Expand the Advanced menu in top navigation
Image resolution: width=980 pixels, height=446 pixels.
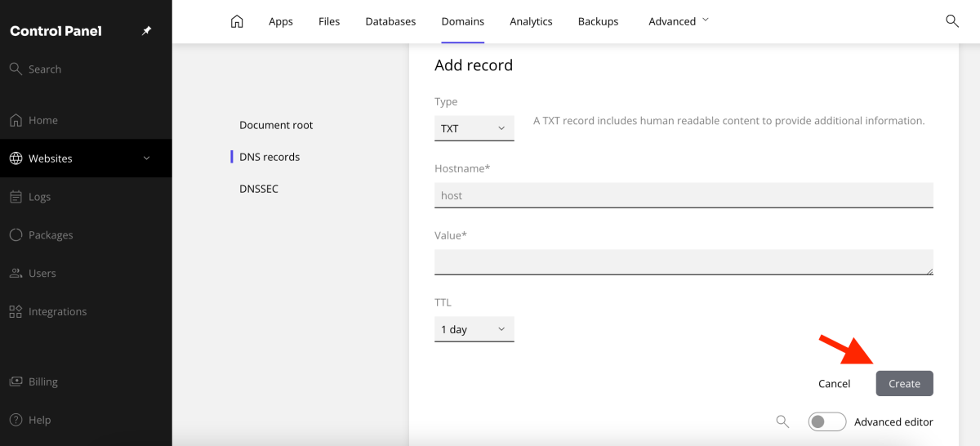pos(678,21)
